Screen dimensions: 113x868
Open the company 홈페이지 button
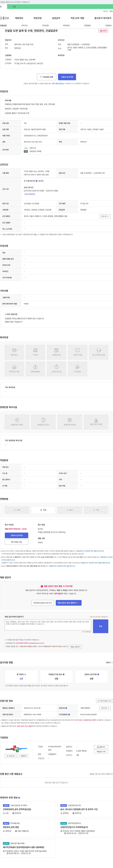[x=101, y=747]
